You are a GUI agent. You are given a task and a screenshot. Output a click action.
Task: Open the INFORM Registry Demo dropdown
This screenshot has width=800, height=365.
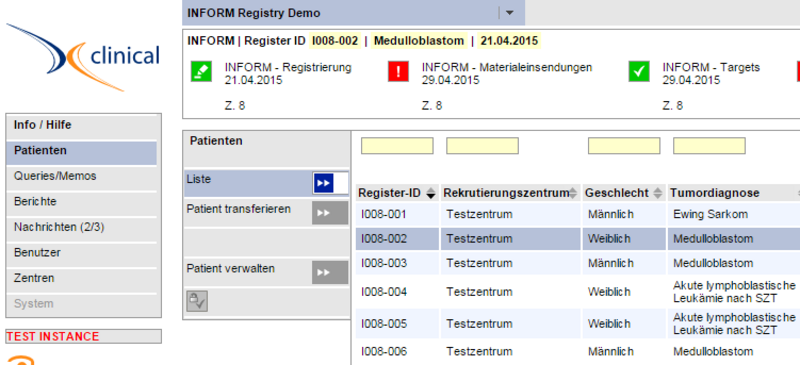[x=509, y=13]
